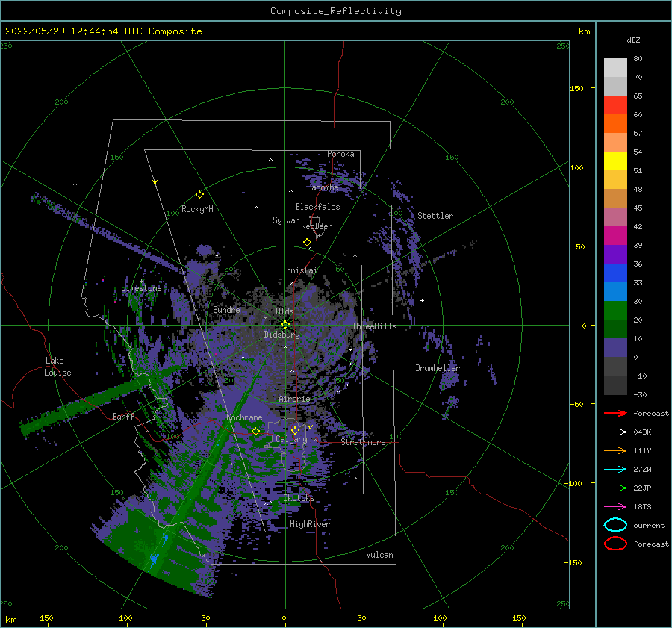
Task: Click the Calgary city label
Action: point(291,439)
